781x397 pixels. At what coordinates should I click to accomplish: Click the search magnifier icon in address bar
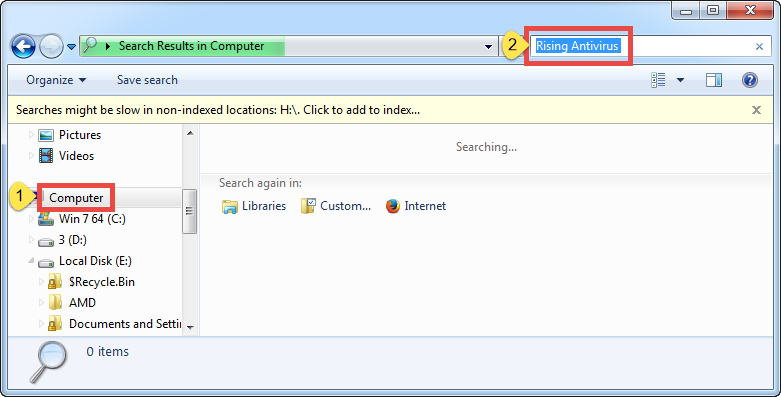pyautogui.click(x=90, y=46)
